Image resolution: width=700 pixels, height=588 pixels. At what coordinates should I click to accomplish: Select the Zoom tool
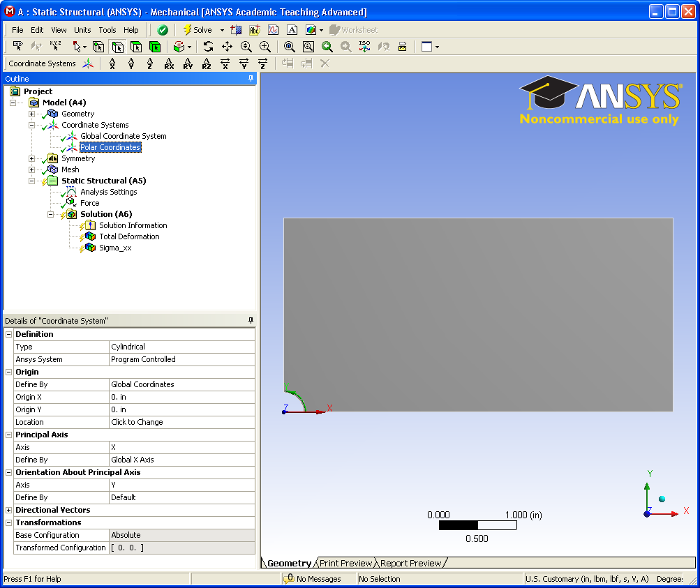click(246, 47)
